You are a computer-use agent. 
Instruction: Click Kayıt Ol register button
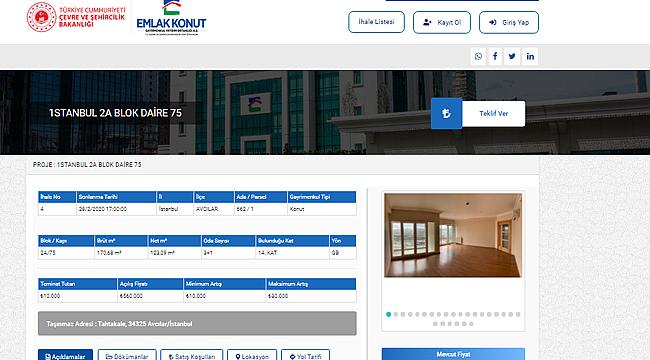(442, 22)
